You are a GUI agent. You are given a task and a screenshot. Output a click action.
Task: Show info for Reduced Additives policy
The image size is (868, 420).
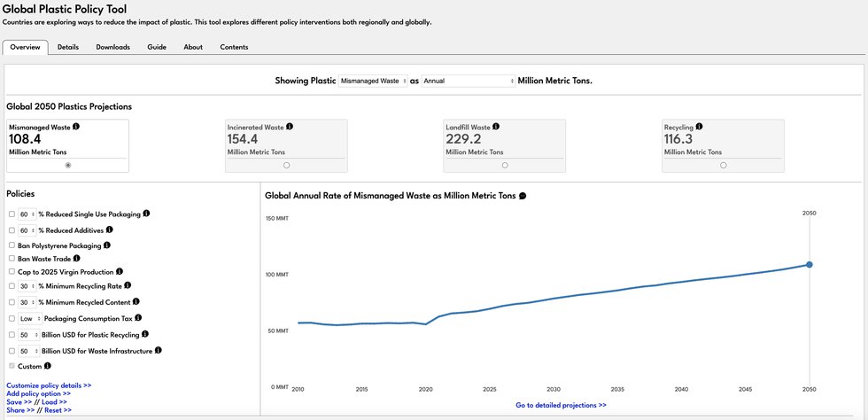[110, 229]
